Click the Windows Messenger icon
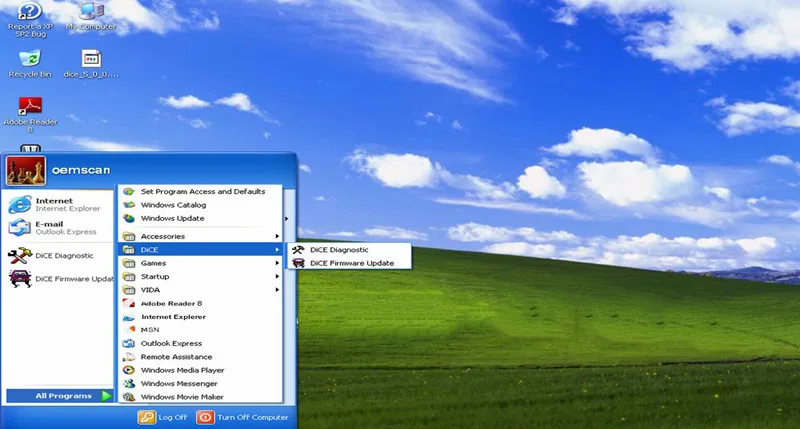 [129, 383]
